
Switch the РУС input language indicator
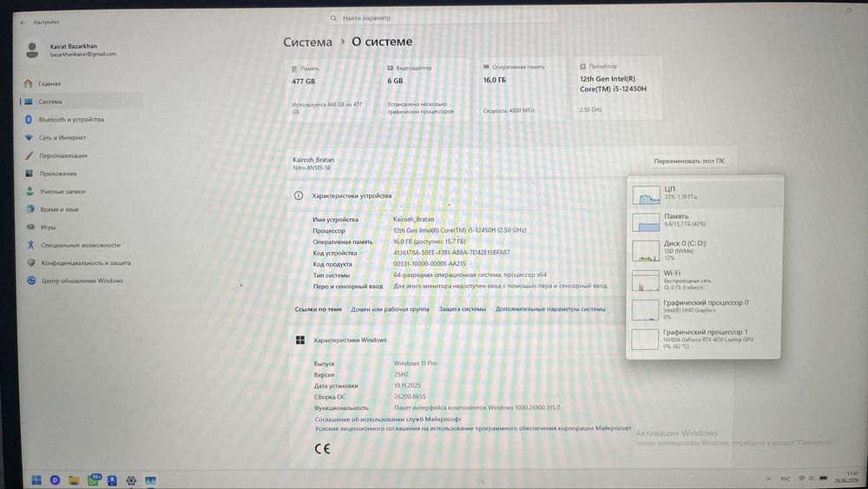click(785, 479)
